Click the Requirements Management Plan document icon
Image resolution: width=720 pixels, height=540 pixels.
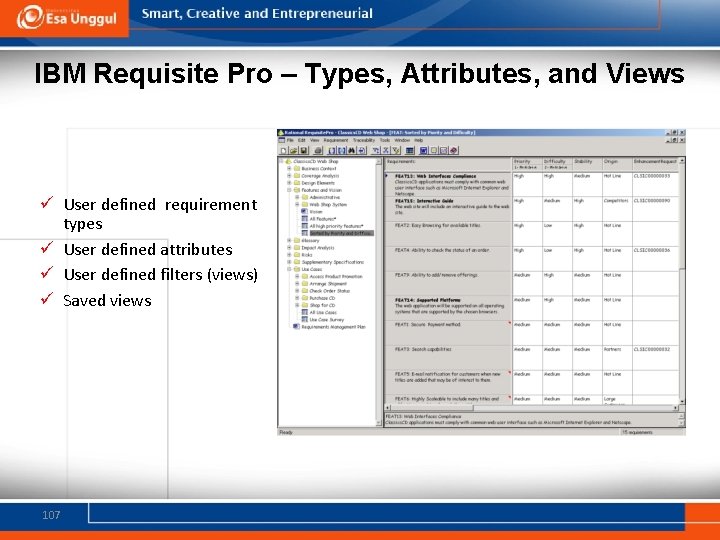[x=296, y=326]
